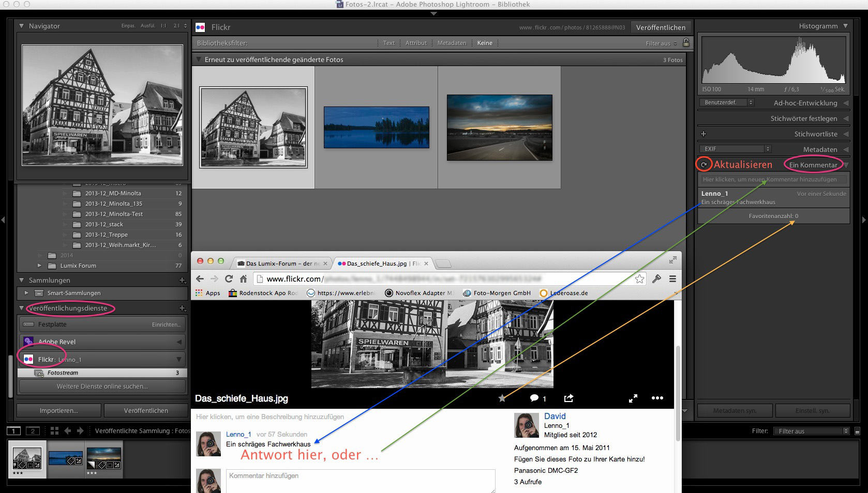
Task: Collapse 'Erneut zu veröffentlichende' section
Action: point(198,59)
